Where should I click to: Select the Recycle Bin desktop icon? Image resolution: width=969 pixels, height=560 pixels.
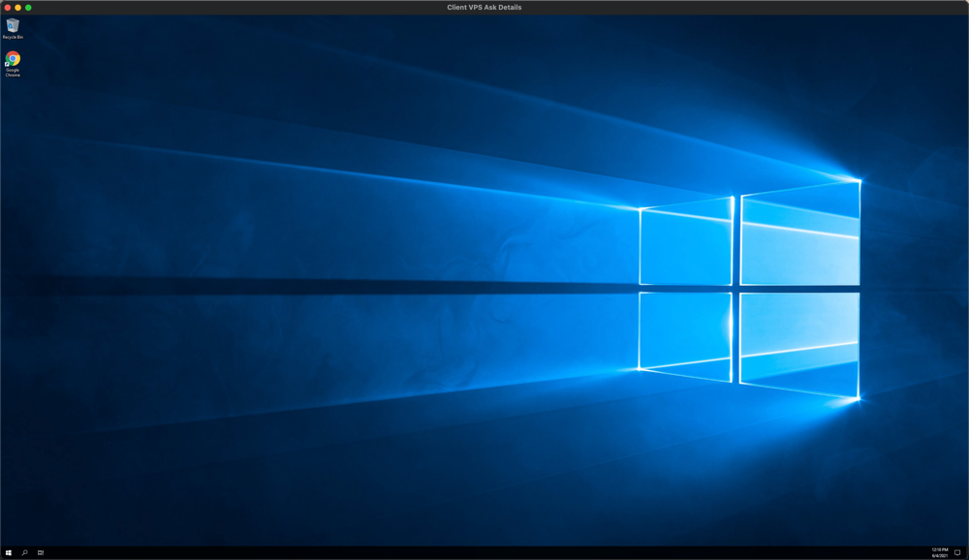pyautogui.click(x=13, y=25)
